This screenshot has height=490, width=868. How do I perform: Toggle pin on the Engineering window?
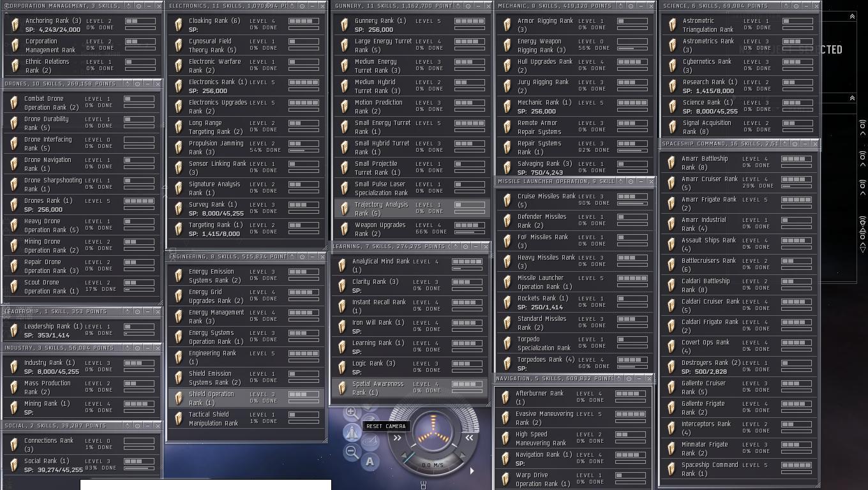point(291,256)
